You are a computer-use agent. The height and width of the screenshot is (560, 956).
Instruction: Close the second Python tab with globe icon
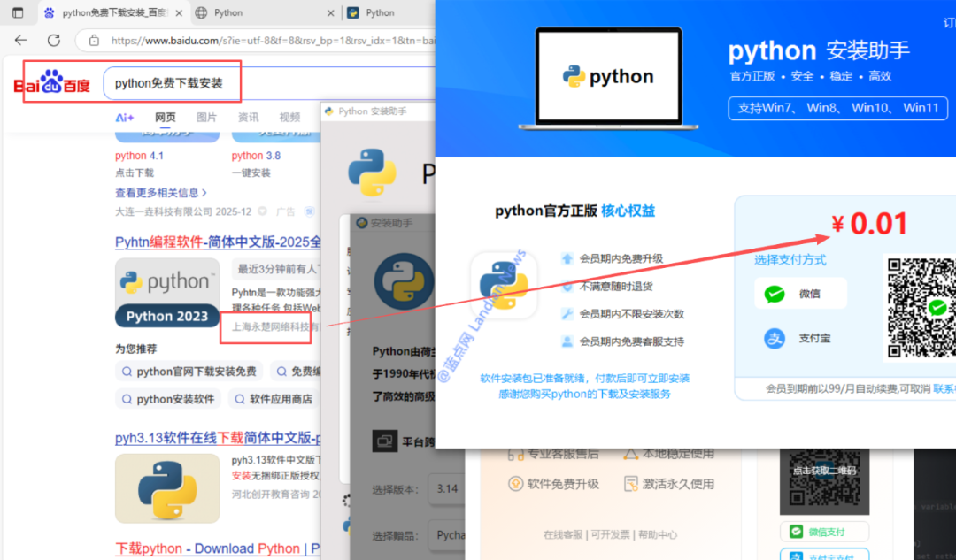click(x=330, y=12)
